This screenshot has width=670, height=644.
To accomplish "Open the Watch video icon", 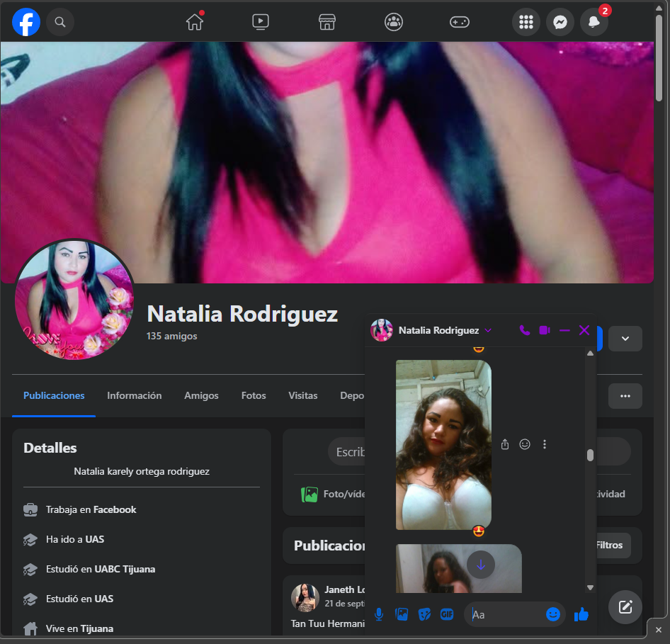I will 261,22.
